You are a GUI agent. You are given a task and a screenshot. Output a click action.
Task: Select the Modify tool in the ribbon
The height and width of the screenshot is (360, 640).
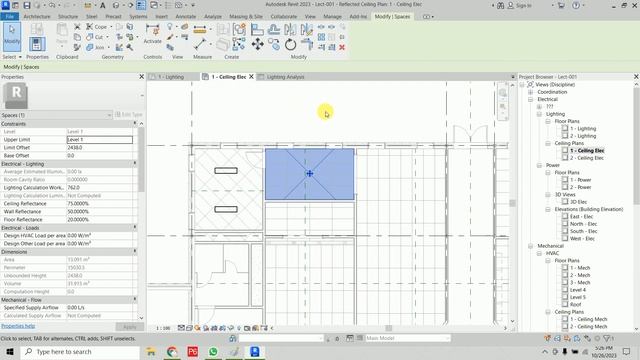pyautogui.click(x=12, y=36)
